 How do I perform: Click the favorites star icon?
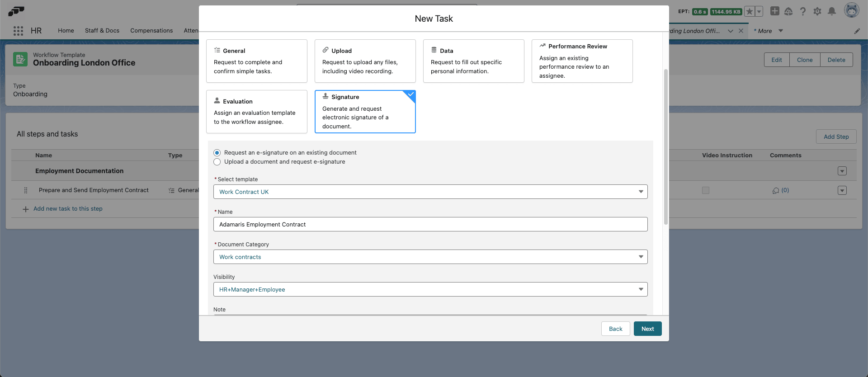(749, 11)
